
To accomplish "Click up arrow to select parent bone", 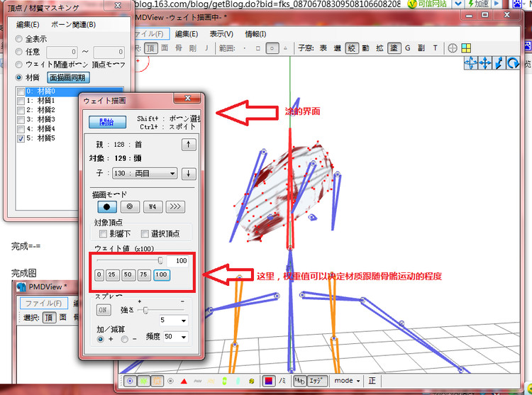I will coord(189,145).
